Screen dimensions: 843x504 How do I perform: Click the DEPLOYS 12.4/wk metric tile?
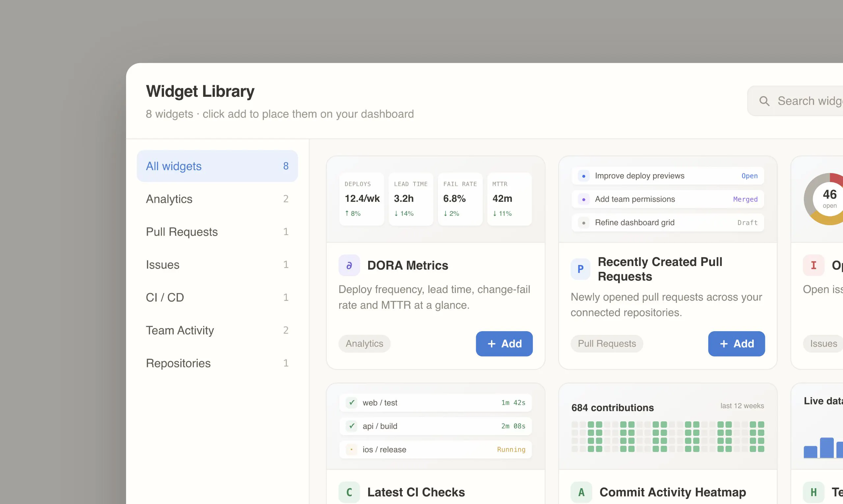click(362, 199)
